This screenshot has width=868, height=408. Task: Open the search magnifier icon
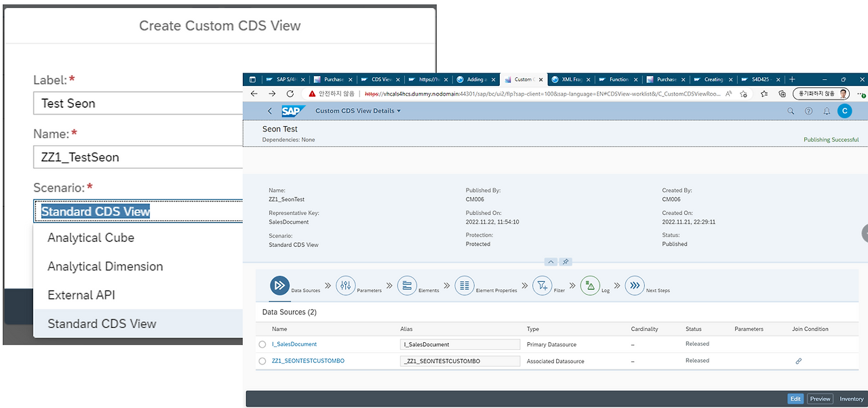point(791,110)
